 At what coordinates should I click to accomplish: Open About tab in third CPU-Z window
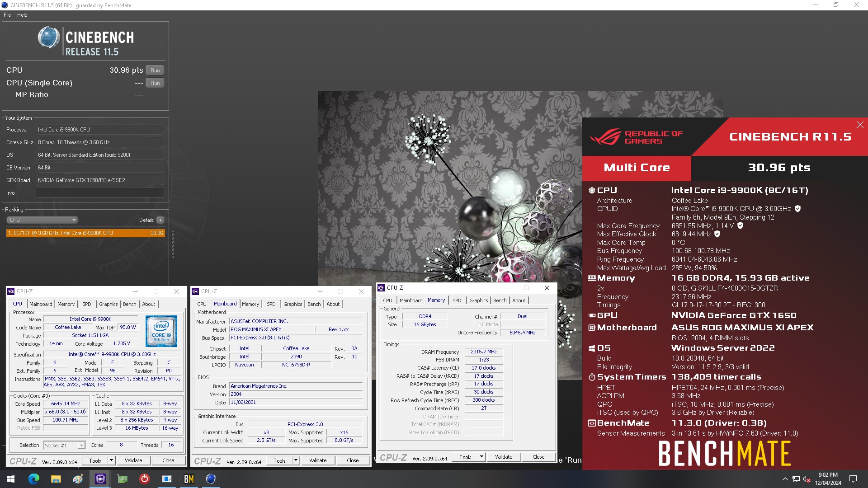coord(519,300)
